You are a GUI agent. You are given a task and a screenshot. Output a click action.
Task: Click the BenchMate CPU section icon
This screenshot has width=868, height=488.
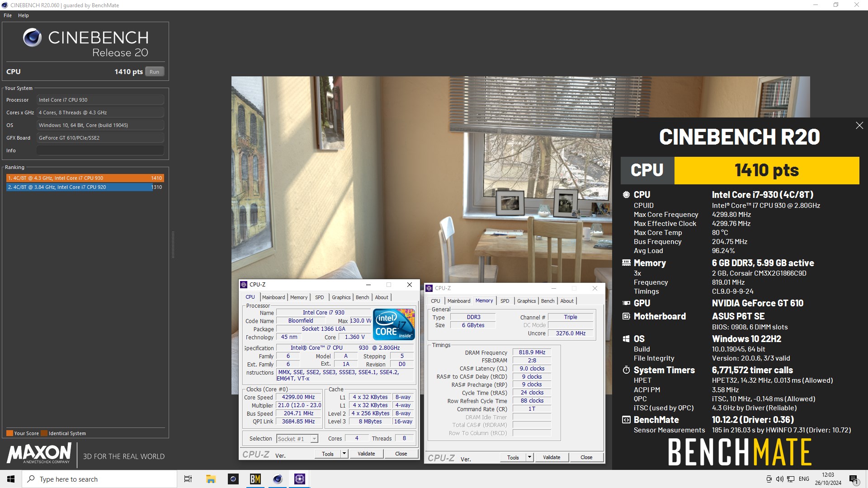coord(626,195)
